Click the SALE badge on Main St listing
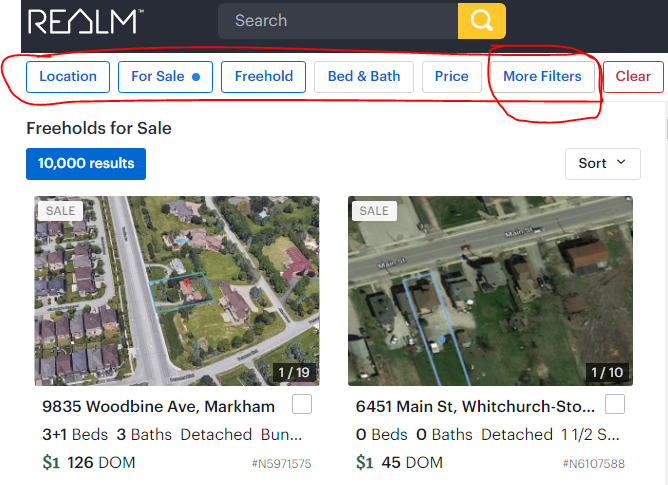This screenshot has width=668, height=485. click(x=374, y=211)
